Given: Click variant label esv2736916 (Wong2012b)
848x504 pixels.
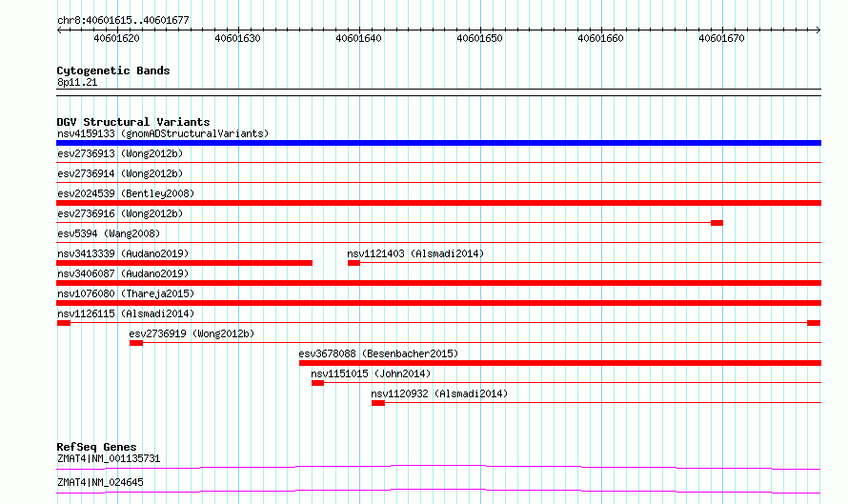Looking at the screenshot, I should [120, 213].
